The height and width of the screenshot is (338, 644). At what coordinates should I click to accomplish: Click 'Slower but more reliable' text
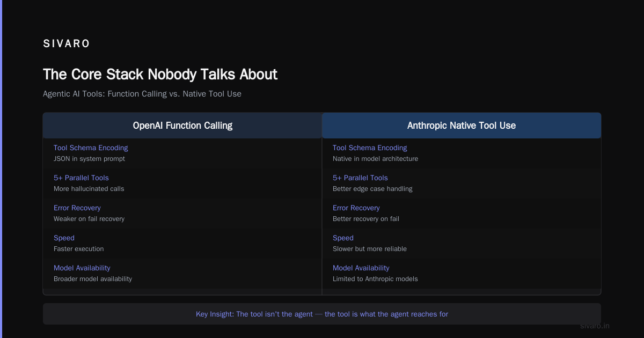tap(370, 249)
